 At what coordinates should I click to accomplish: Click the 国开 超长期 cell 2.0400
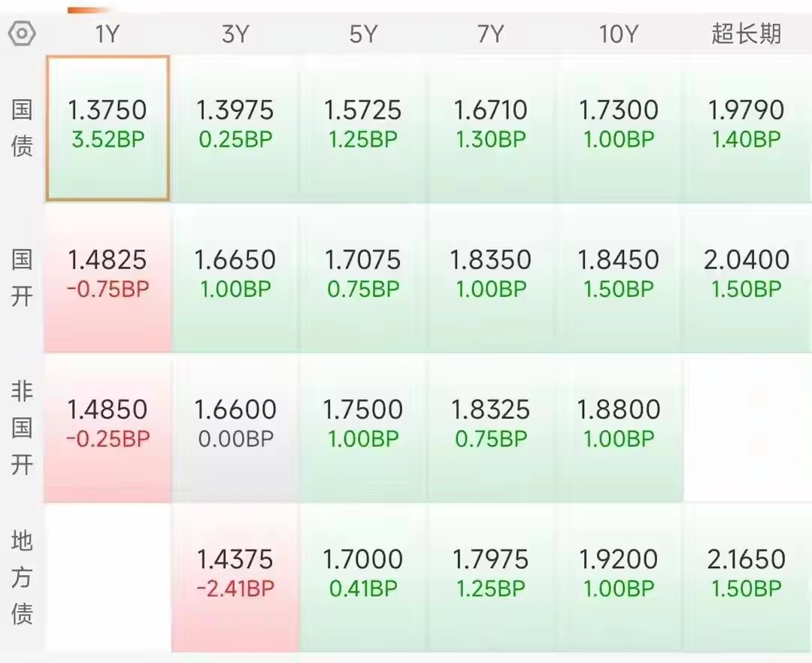tap(747, 278)
